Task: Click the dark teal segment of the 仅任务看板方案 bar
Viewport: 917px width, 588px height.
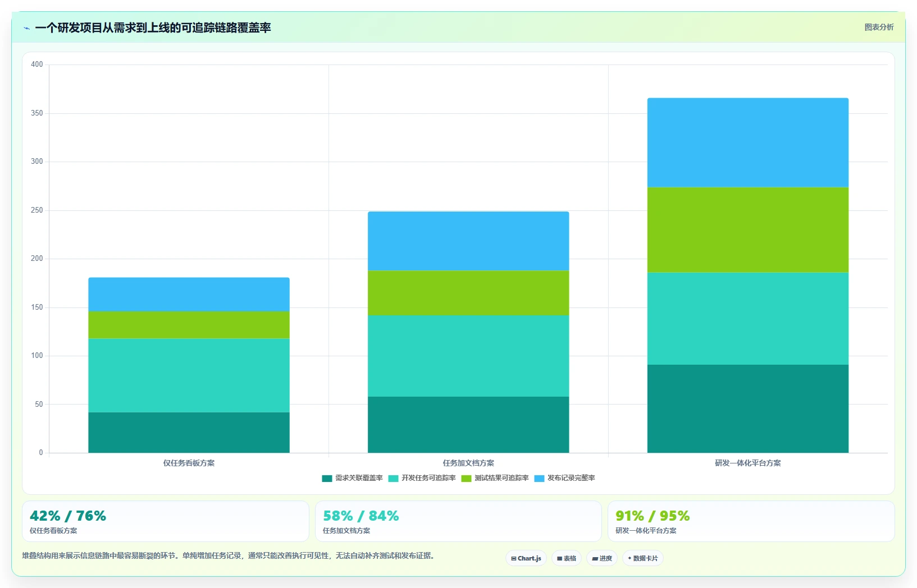Action: pyautogui.click(x=189, y=433)
